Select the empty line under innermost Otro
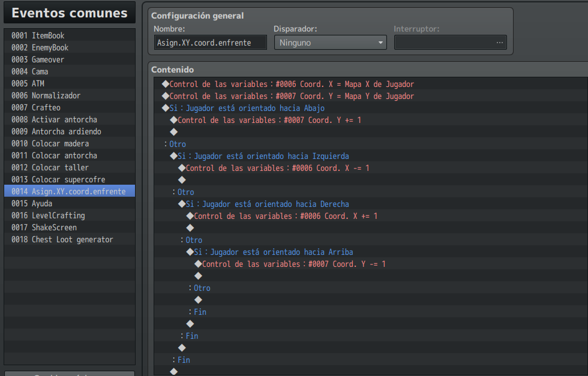The image size is (588, 376). [x=371, y=300]
